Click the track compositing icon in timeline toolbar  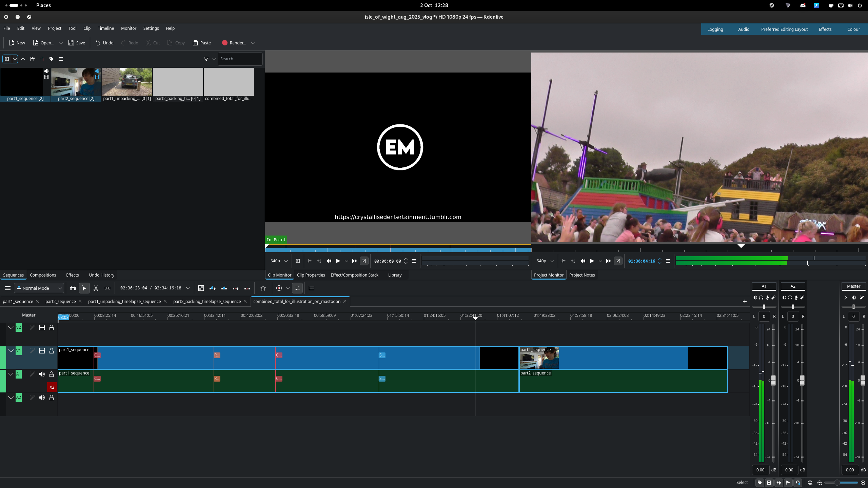click(201, 288)
